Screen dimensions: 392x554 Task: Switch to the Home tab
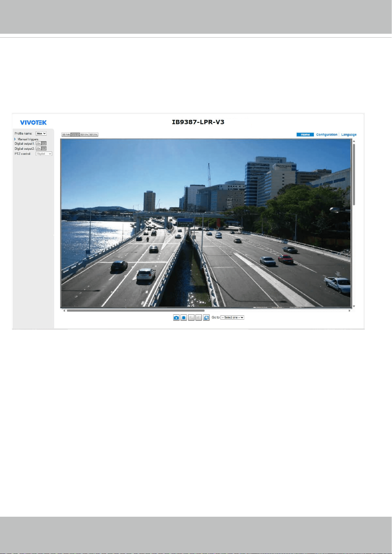pyautogui.click(x=305, y=135)
